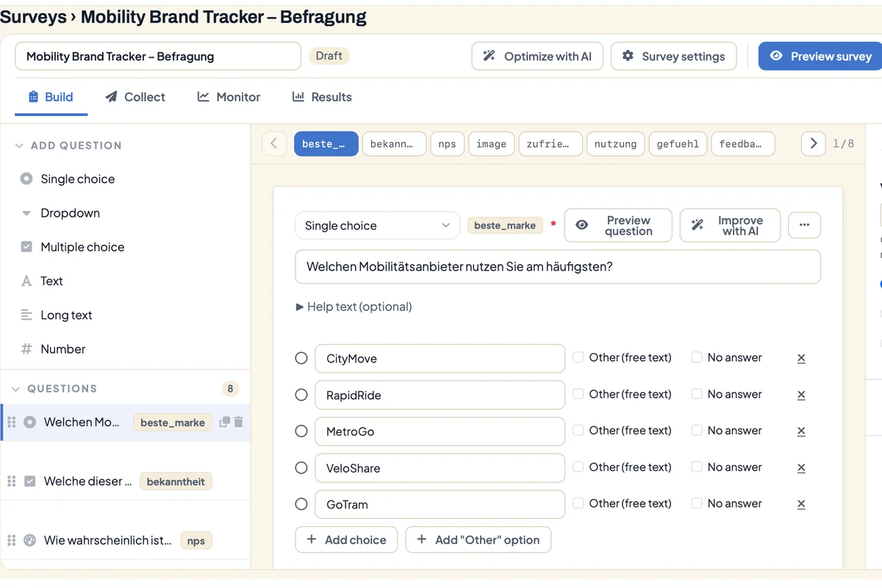This screenshot has width=882, height=588.
Task: Click Preview survey button
Action: point(820,56)
